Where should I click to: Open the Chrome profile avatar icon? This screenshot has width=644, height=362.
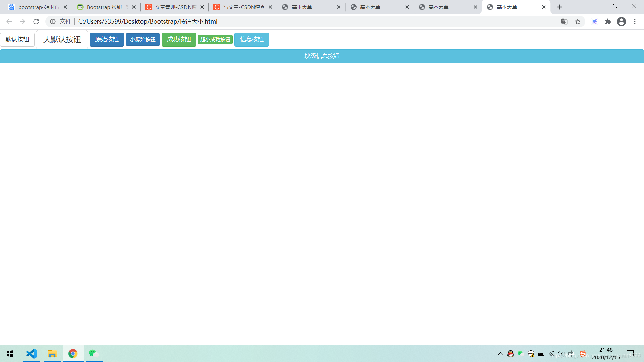(x=621, y=22)
